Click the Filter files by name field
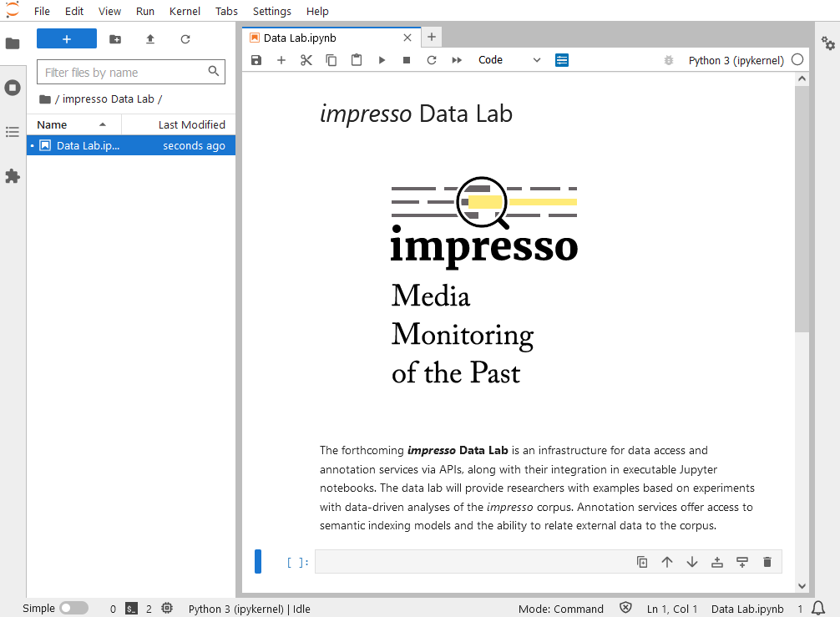Screen dimensions: 840x617 [x=131, y=72]
